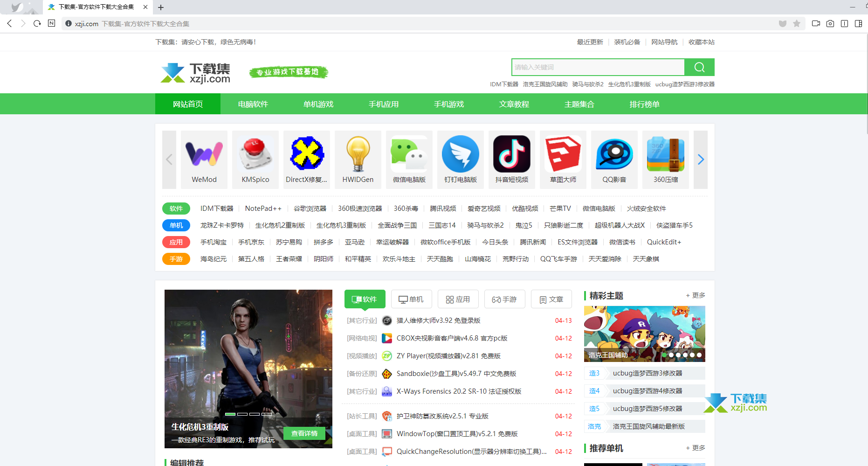Switch to the 单机 list tab

tap(412, 299)
